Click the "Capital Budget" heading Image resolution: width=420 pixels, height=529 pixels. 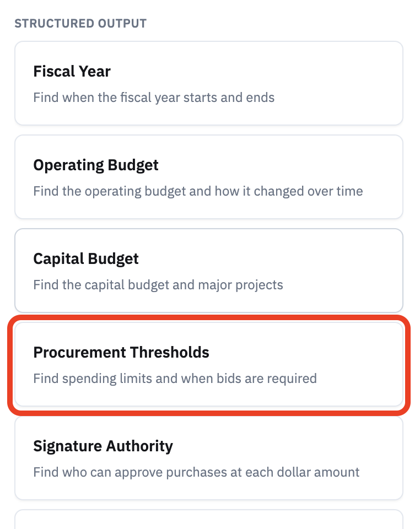86,259
